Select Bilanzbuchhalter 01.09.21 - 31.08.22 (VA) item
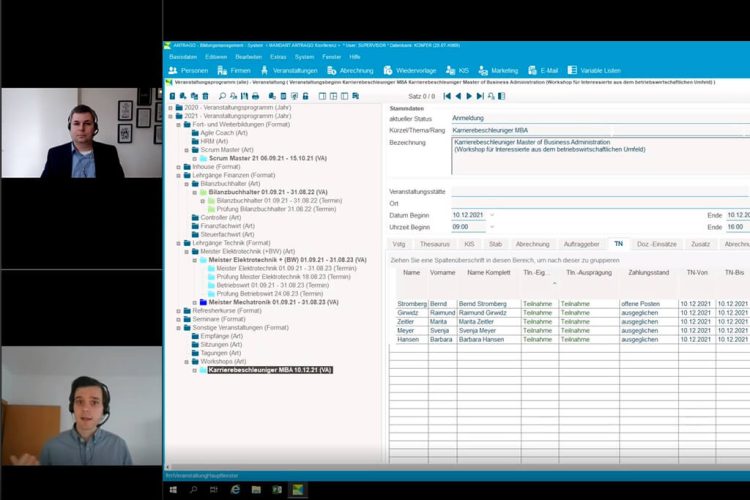 point(260,192)
